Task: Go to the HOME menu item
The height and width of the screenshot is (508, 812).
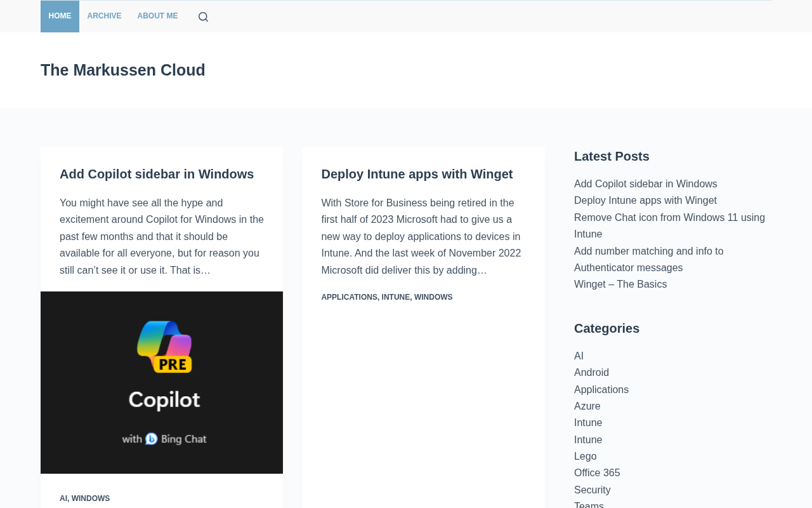Action: [x=60, y=16]
